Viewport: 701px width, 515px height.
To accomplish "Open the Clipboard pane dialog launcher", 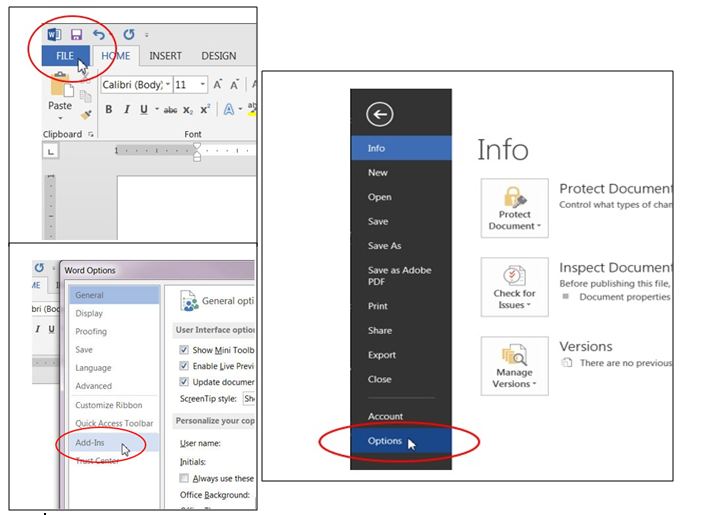I will [x=91, y=134].
